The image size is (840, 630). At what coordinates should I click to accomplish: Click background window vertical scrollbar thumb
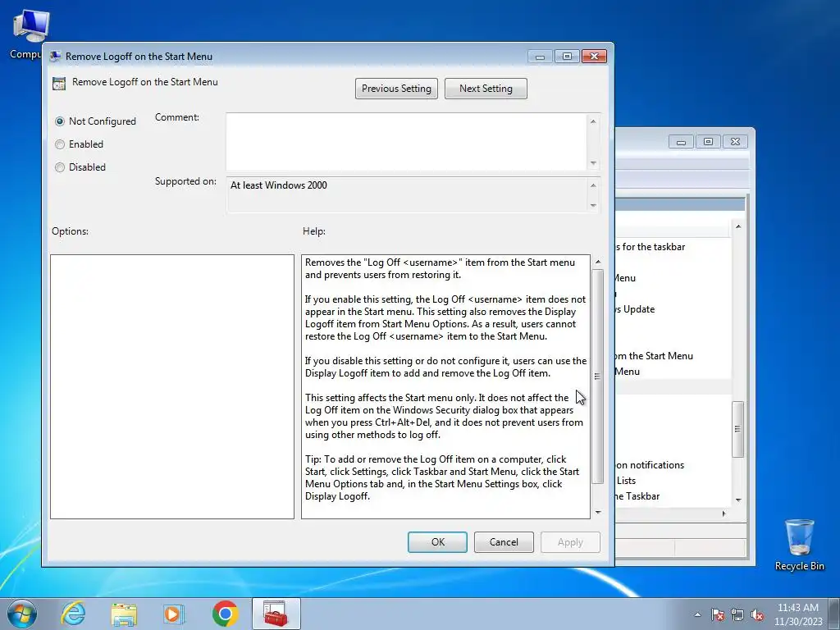[738, 429]
